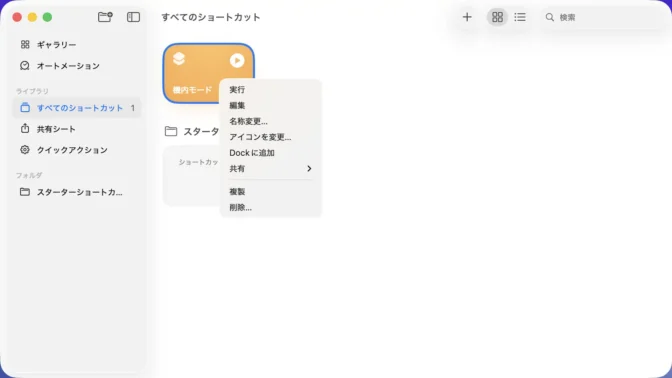The width and height of the screenshot is (672, 378).
Task: Open クイックアクション in sidebar
Action: [x=77, y=150]
